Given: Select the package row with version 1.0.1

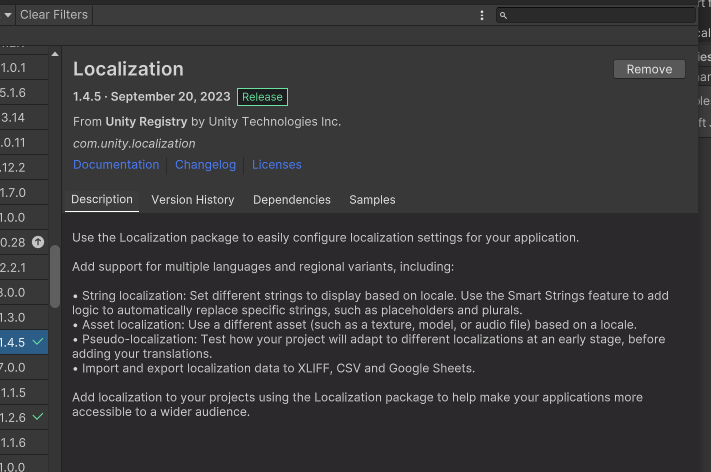Looking at the screenshot, I should tap(24, 68).
